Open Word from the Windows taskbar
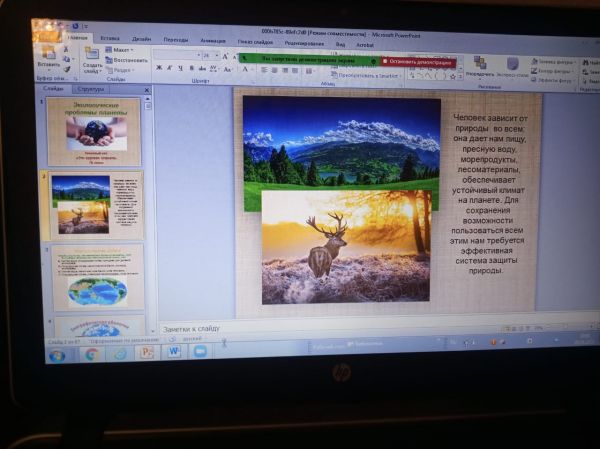Screen dimensions: 600x449 tap(173, 352)
